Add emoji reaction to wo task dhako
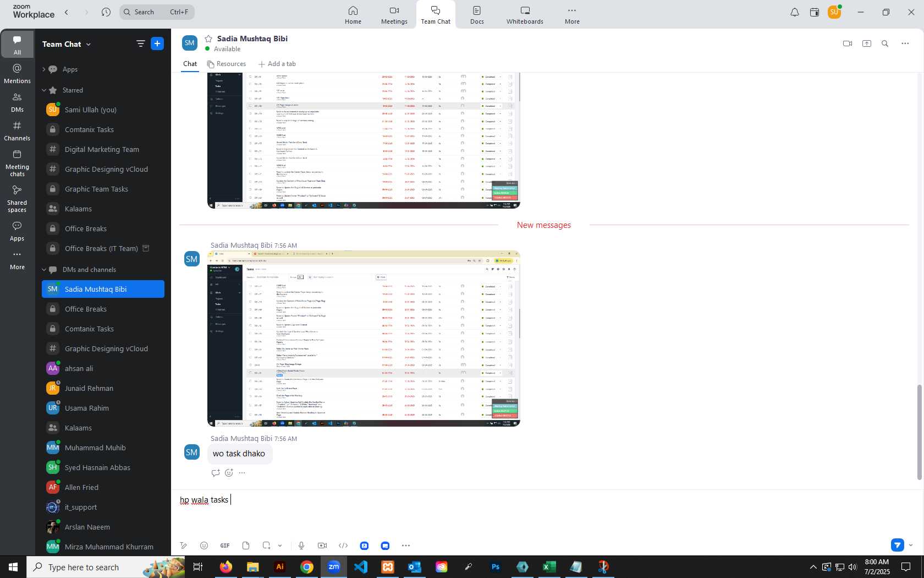The image size is (924, 578). click(229, 473)
